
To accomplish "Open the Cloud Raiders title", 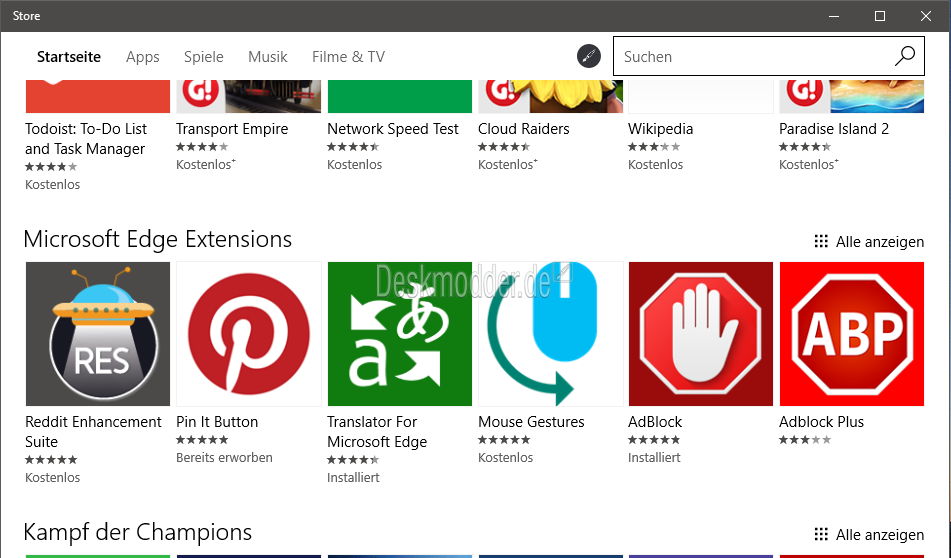I will click(x=523, y=129).
